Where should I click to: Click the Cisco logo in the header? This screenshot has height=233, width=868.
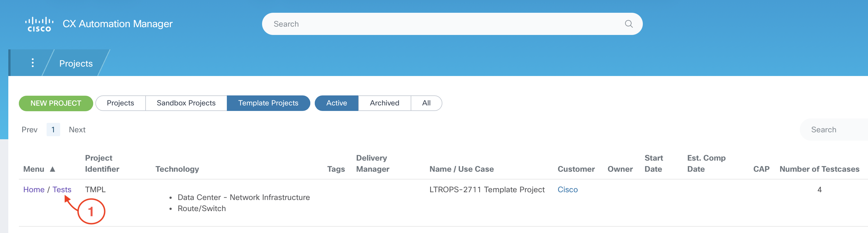[x=39, y=24]
